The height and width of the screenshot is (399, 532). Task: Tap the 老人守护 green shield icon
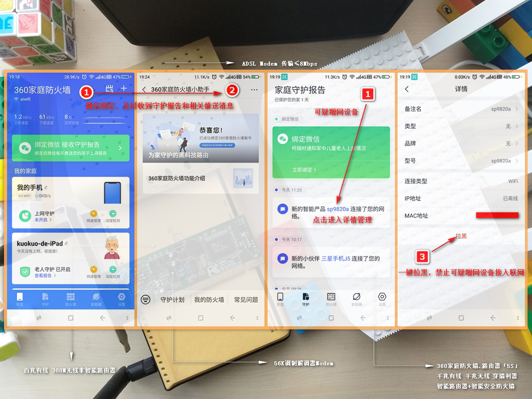click(x=25, y=272)
